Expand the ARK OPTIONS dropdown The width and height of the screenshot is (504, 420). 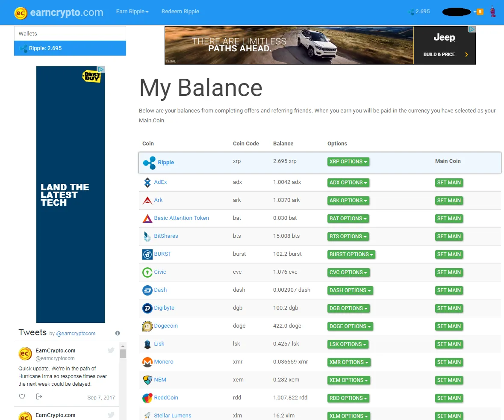click(x=348, y=201)
